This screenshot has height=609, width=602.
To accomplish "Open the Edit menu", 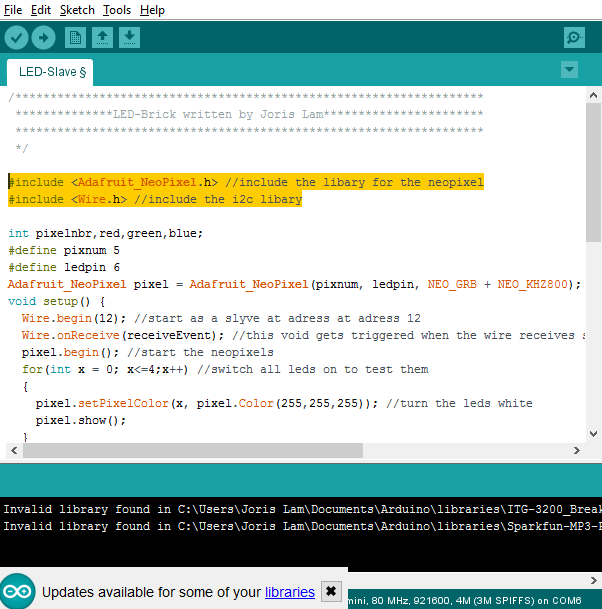I will (41, 10).
